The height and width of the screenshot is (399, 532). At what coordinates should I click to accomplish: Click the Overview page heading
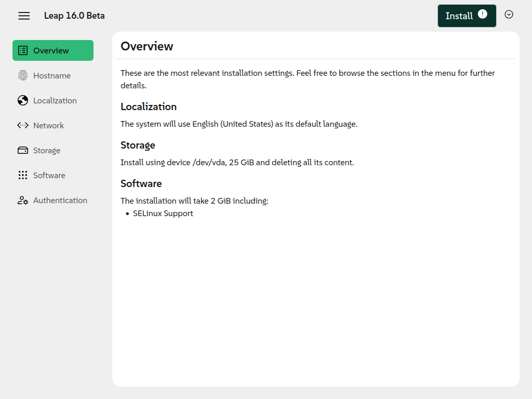[x=147, y=46]
